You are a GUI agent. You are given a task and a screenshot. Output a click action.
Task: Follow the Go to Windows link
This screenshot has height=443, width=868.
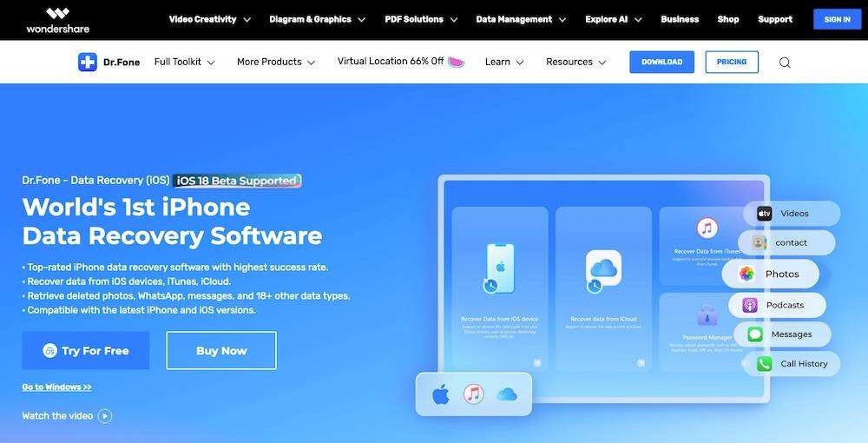(56, 387)
